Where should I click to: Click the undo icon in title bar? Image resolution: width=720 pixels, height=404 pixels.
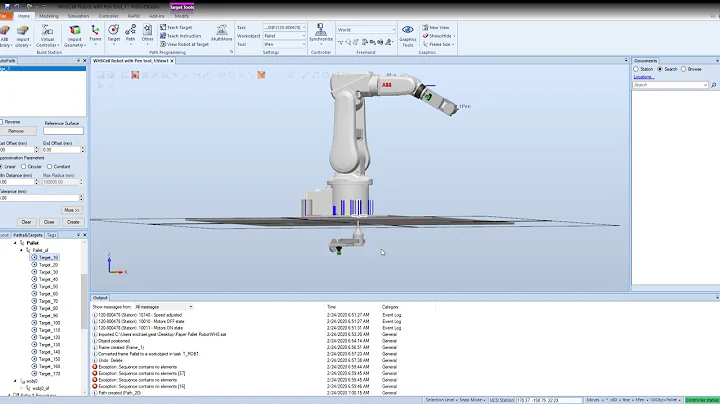click(17, 6)
